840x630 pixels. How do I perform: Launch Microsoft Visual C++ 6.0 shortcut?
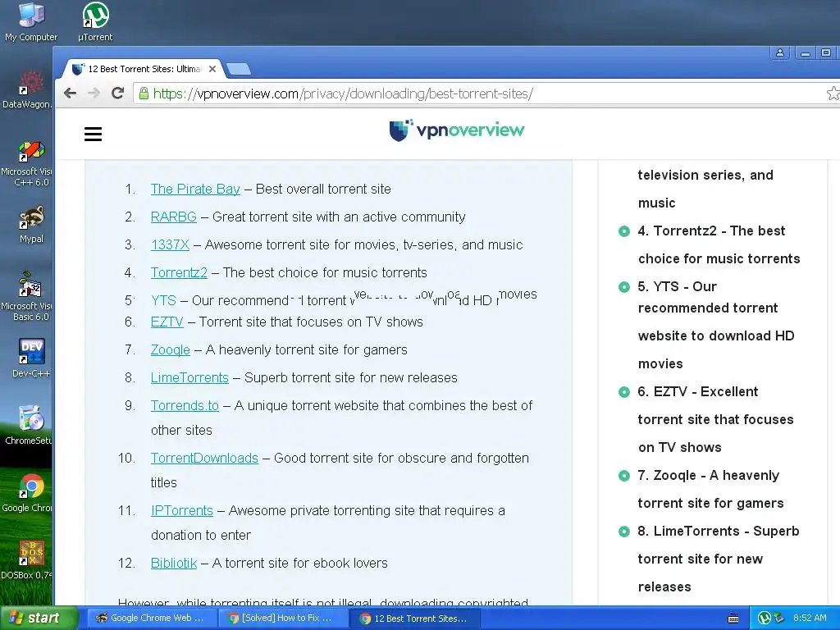[x=27, y=163]
